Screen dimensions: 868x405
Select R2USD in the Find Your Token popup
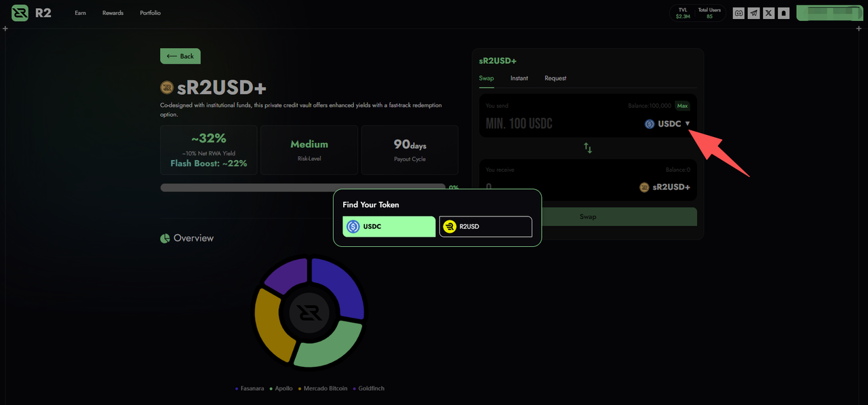[486, 227]
